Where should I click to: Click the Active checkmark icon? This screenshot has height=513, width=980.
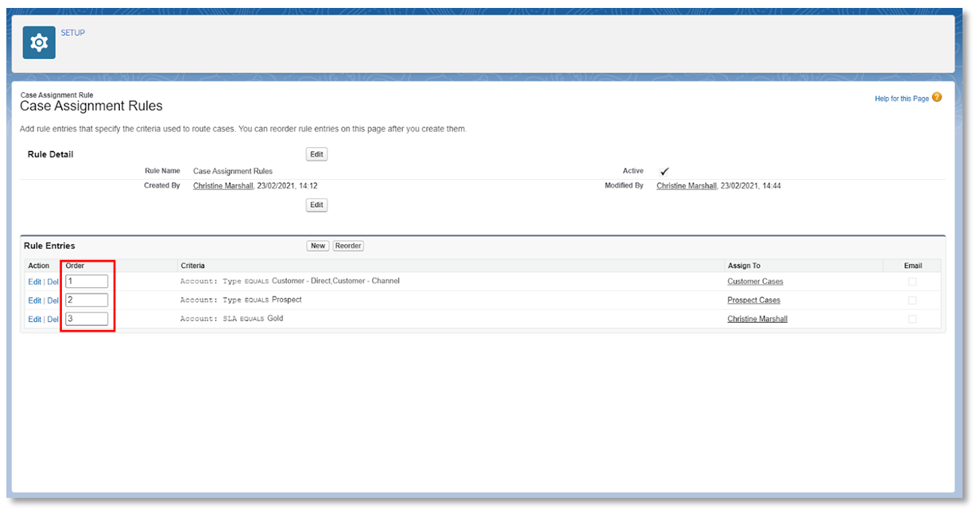click(664, 171)
